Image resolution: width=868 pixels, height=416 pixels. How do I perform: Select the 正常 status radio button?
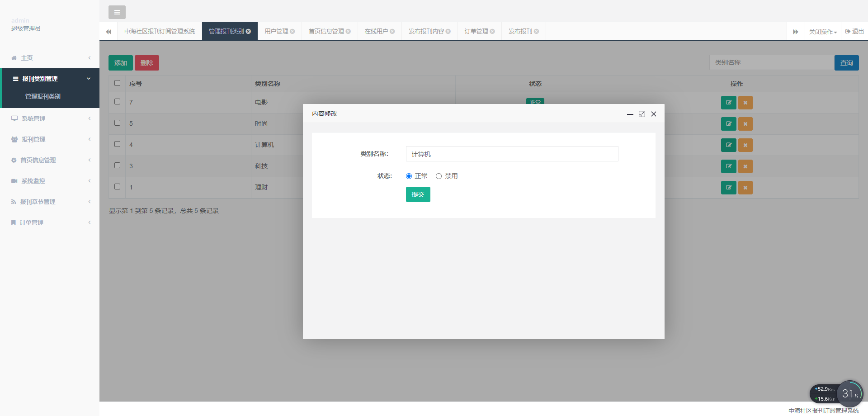click(x=409, y=176)
